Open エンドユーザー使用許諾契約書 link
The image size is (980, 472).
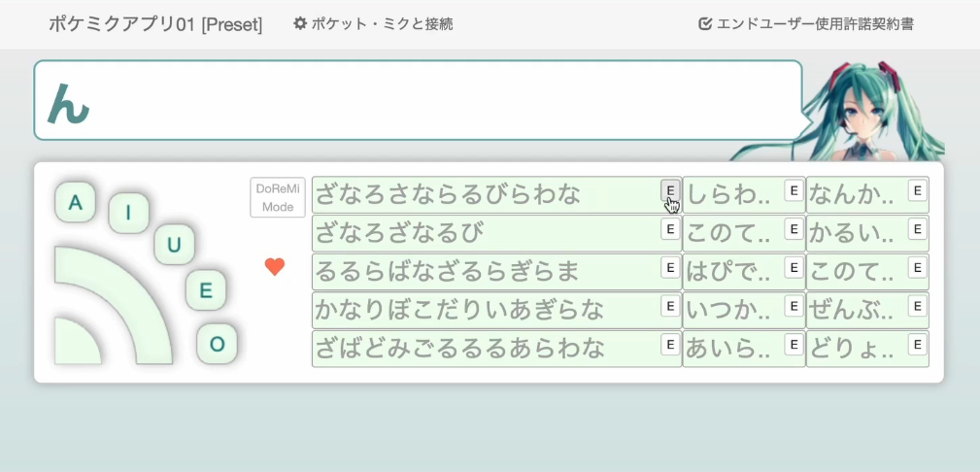coord(805,24)
